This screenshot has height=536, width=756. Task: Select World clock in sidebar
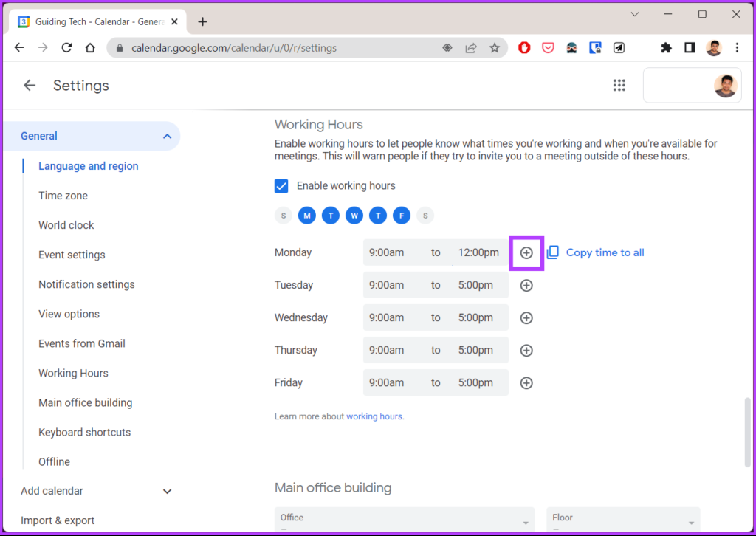(x=66, y=226)
